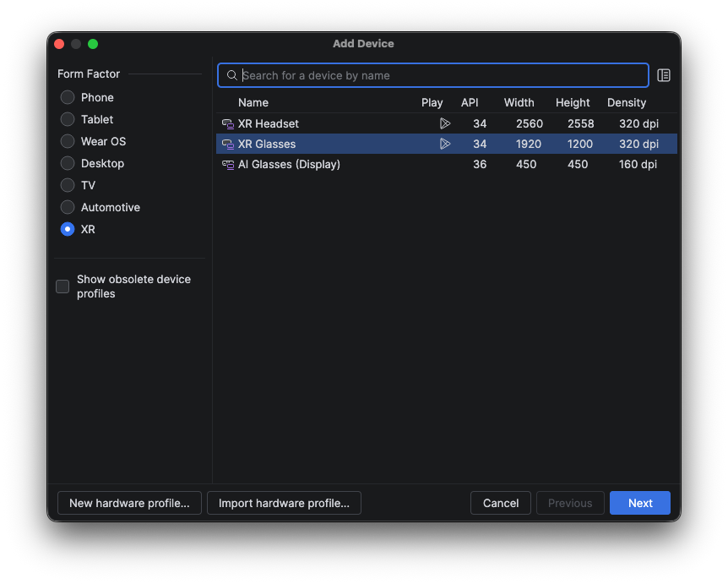
Task: Focus the device name search field
Action: [432, 75]
